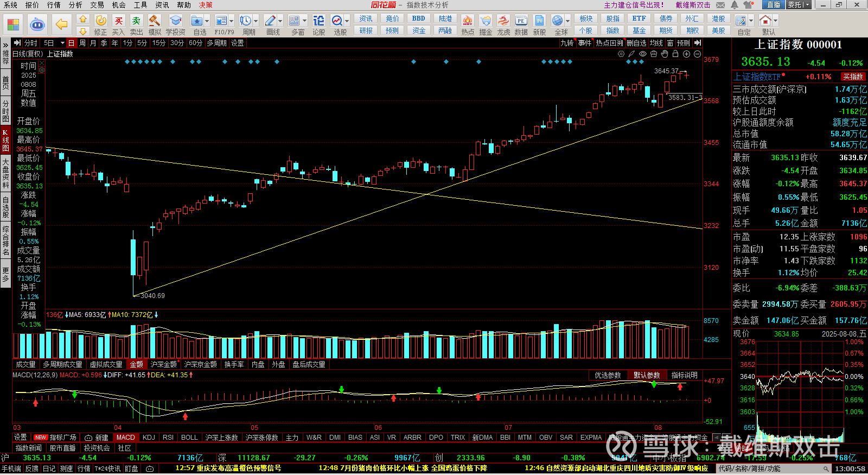Viewport: 868px width, 475px height.
Task: Toggle the chart lock icon
Action: point(675,54)
